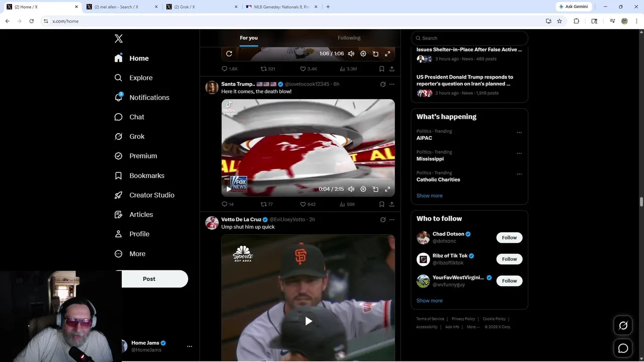This screenshot has width=644, height=362.
Task: Open the Privacy Policy link
Action: pos(463,319)
